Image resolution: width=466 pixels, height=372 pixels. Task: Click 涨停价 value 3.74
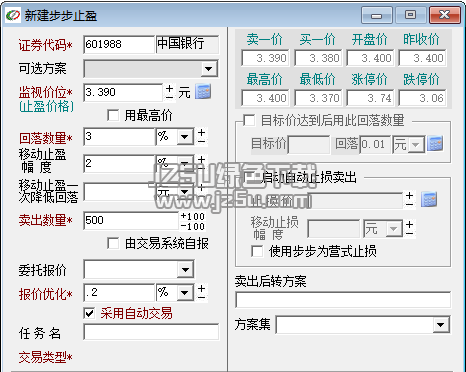[370, 98]
